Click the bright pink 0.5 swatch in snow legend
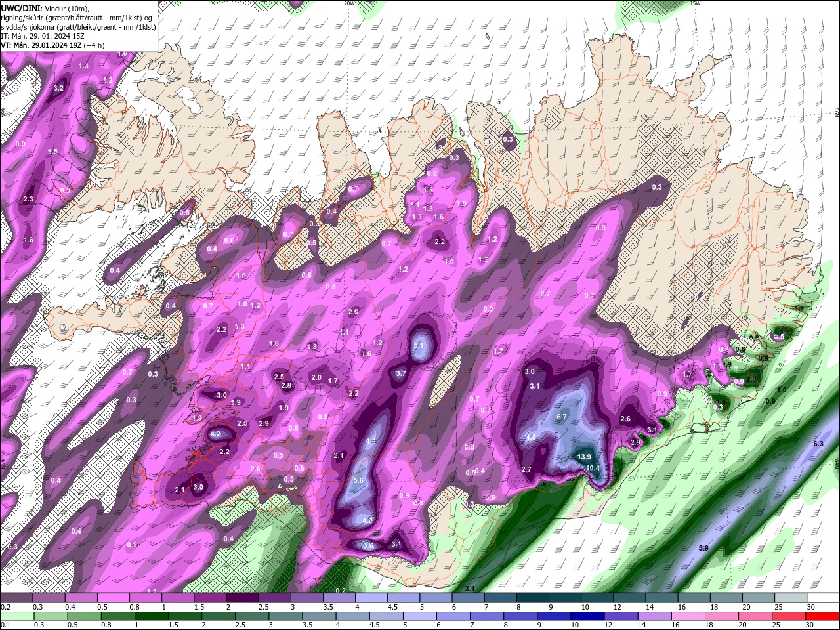The height and width of the screenshot is (630, 840). (x=113, y=598)
